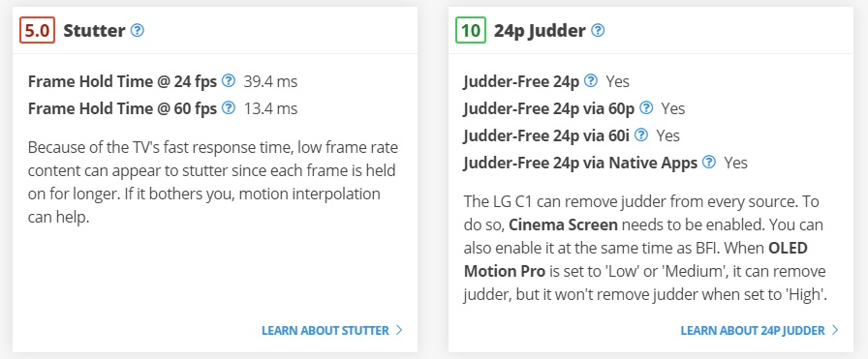Select the 24p Judder section heading
The height and width of the screenshot is (359, 868).
coord(540,31)
